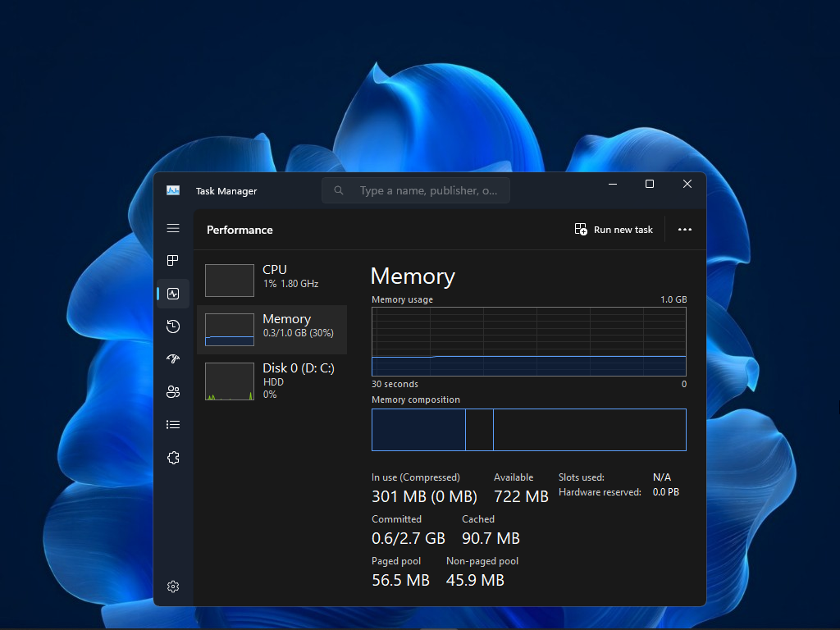
Task: Click the Performance page heading
Action: (x=240, y=230)
